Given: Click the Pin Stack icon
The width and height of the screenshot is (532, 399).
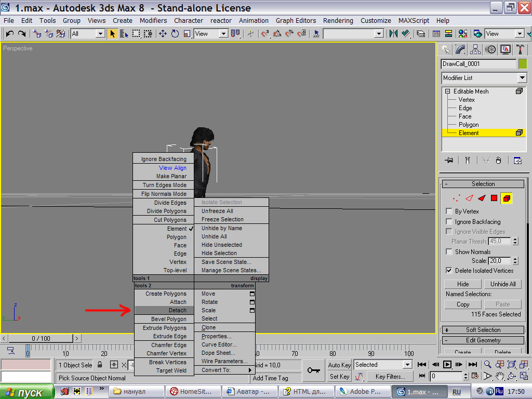Looking at the screenshot, I should 449,161.
